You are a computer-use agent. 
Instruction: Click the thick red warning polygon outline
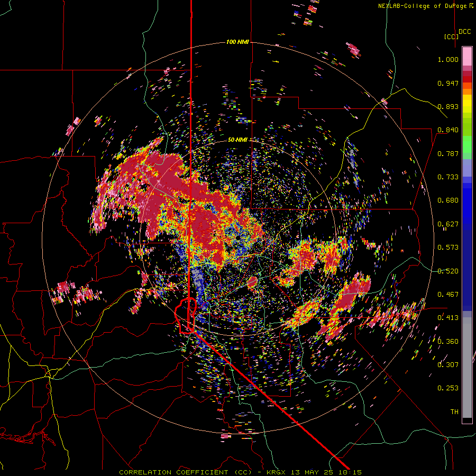coord(186,316)
